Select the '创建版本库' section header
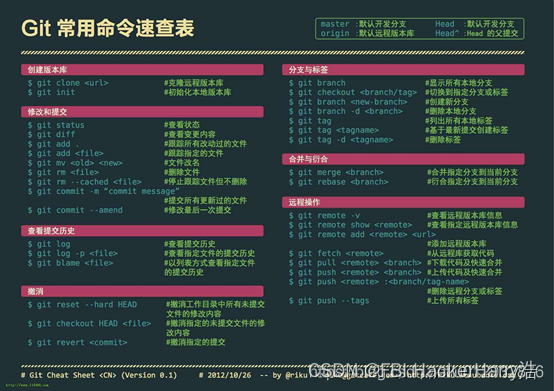 [142, 70]
